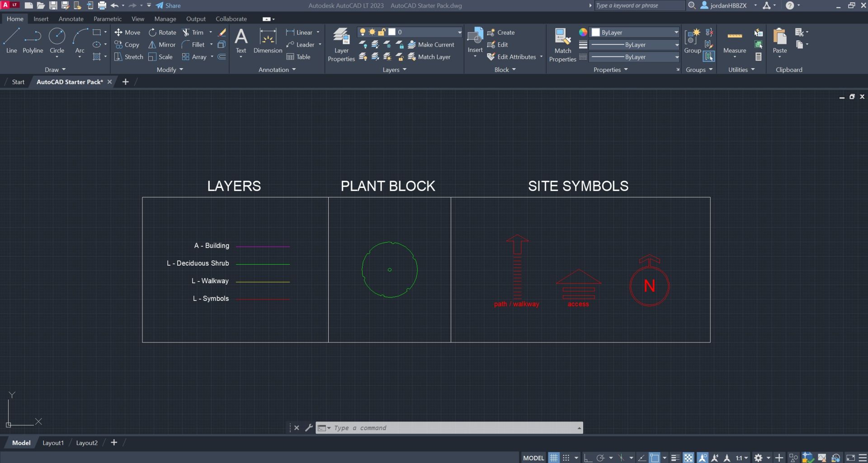Select the multiline Text tool
This screenshot has width=868, height=463.
[241, 41]
